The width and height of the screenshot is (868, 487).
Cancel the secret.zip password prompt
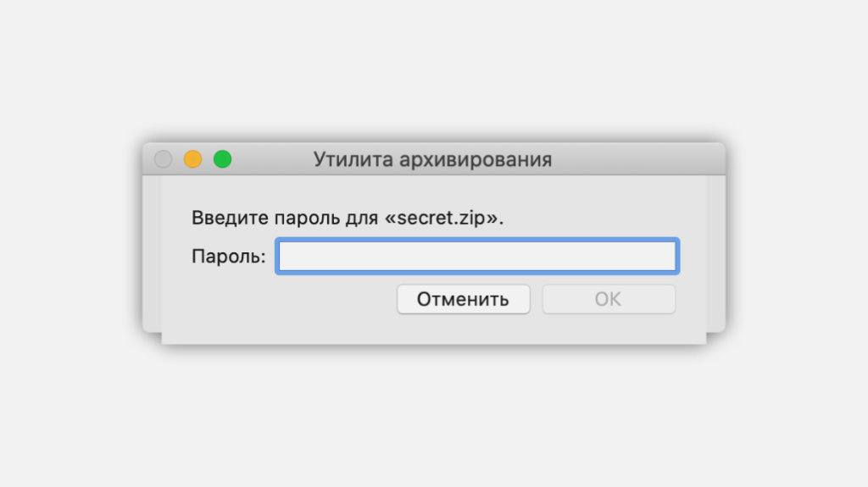coord(463,299)
